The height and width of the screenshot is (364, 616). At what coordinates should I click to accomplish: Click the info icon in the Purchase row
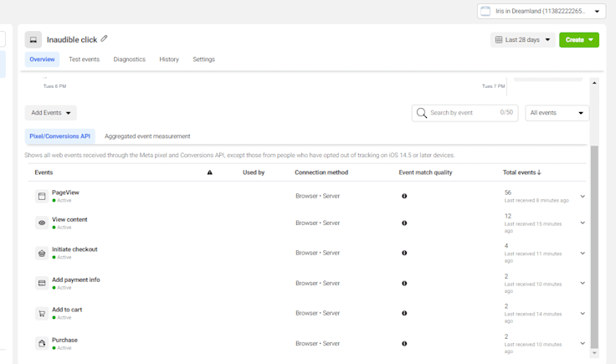pos(404,344)
